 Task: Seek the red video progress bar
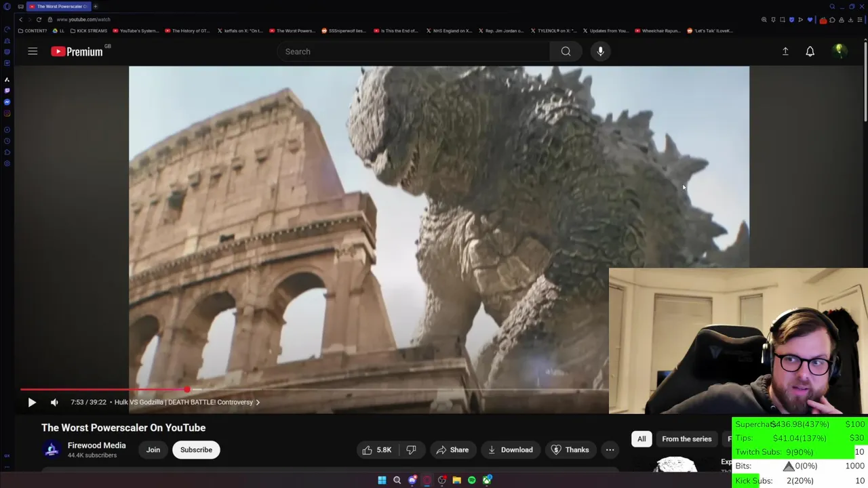(314, 390)
